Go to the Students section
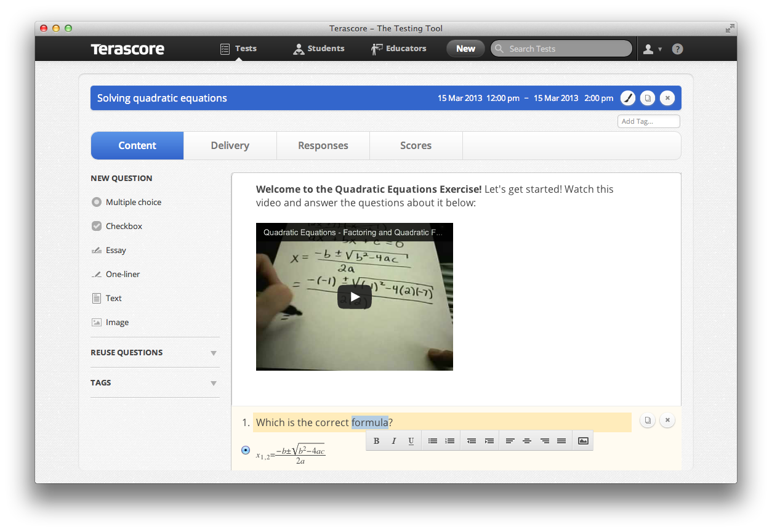 319,49
